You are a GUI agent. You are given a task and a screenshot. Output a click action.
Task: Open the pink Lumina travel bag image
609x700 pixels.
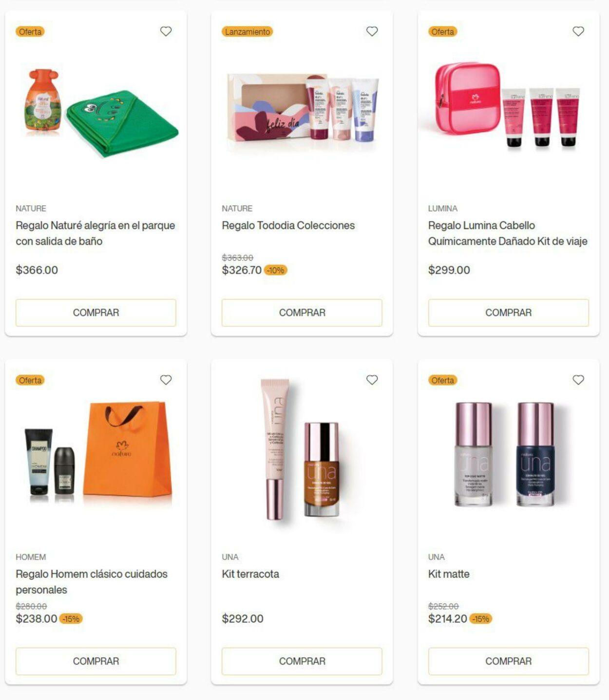tap(508, 105)
